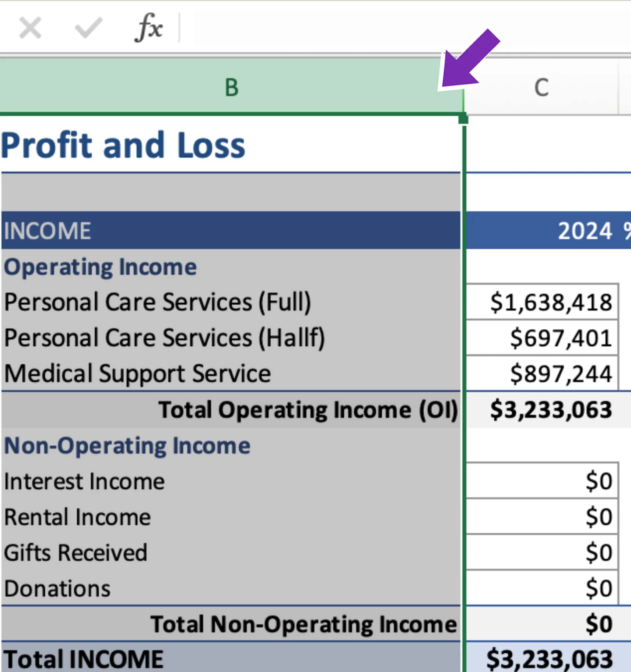Open Insert Function fx button

pyautogui.click(x=149, y=28)
